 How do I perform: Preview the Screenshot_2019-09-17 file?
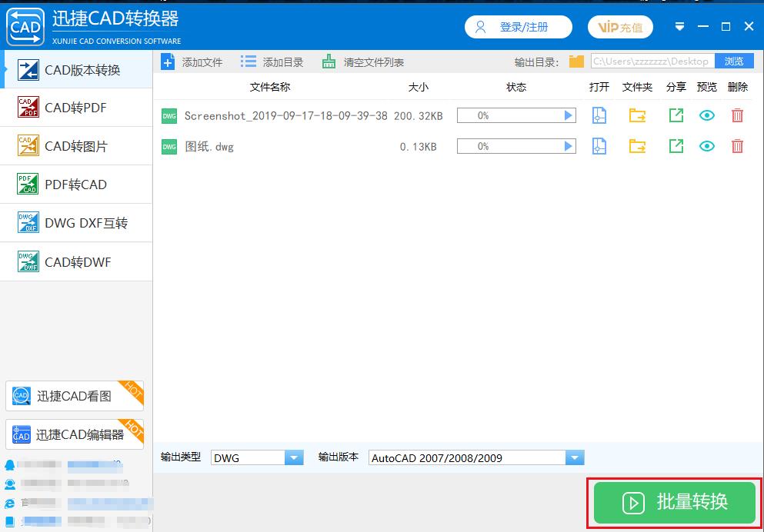click(706, 115)
